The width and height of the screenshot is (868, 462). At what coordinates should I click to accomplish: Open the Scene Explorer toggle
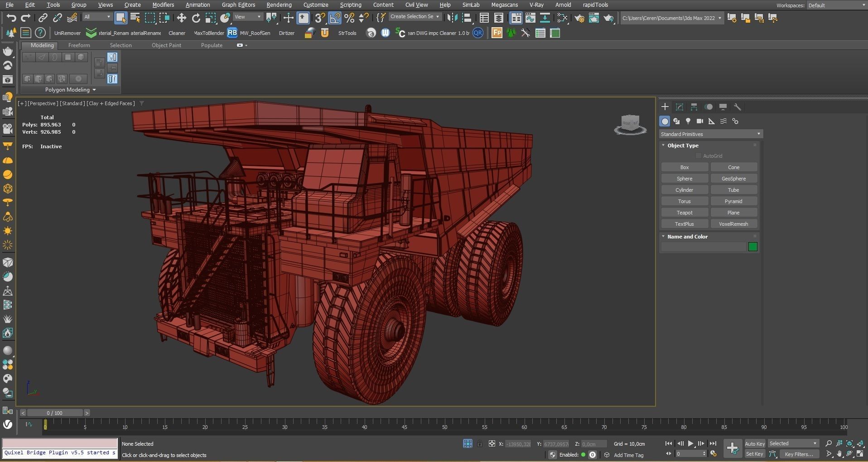(484, 18)
